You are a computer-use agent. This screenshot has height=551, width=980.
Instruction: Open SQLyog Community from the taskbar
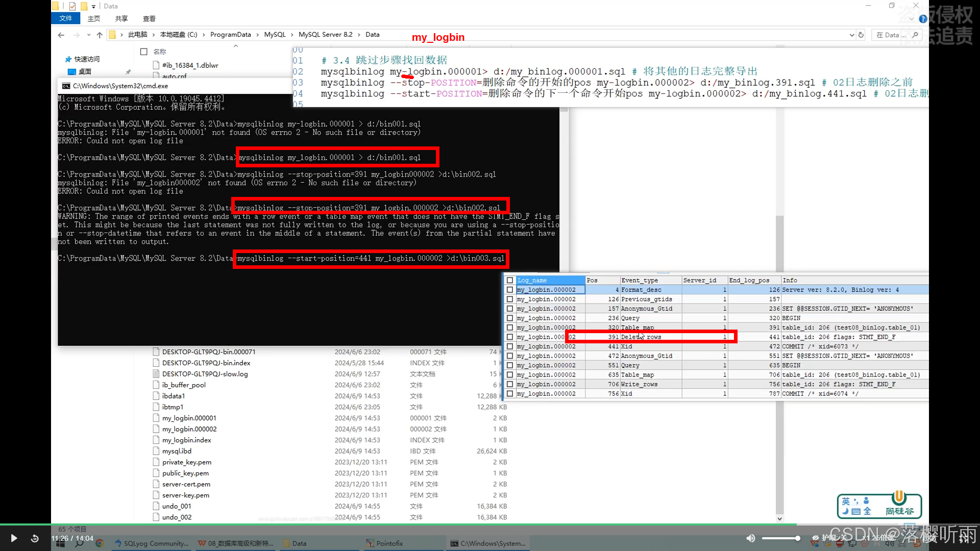152,543
